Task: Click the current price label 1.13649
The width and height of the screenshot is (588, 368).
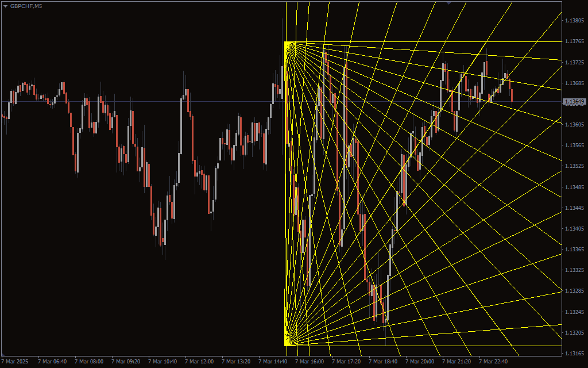Action: point(574,102)
